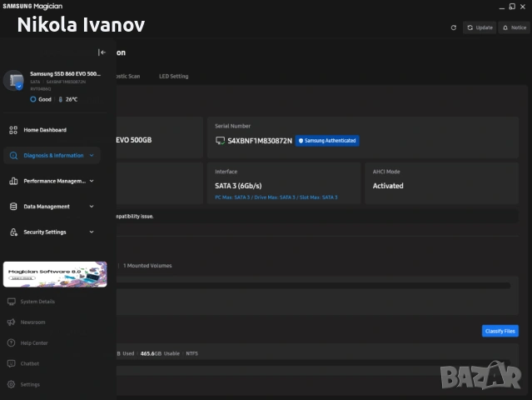The height and width of the screenshot is (400, 532).
Task: Click the Performance Management chart icon
Action: pos(12,181)
